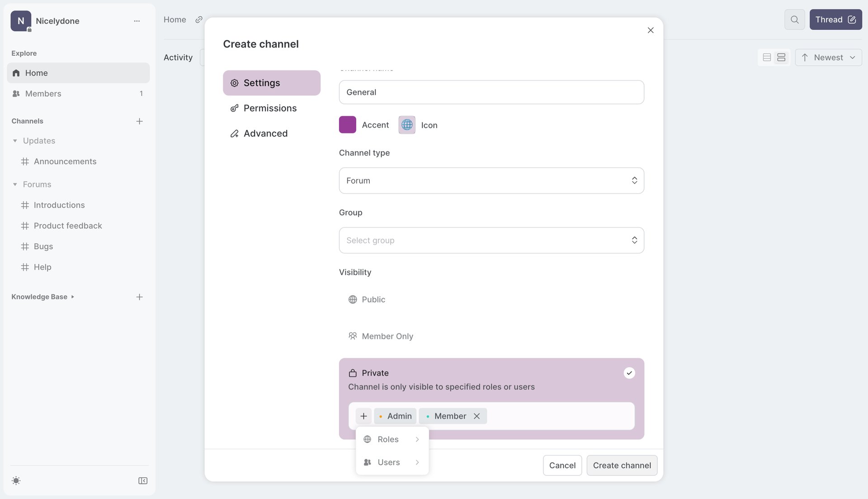Open the Select group dropdown
The width and height of the screenshot is (868, 499).
pos(491,240)
